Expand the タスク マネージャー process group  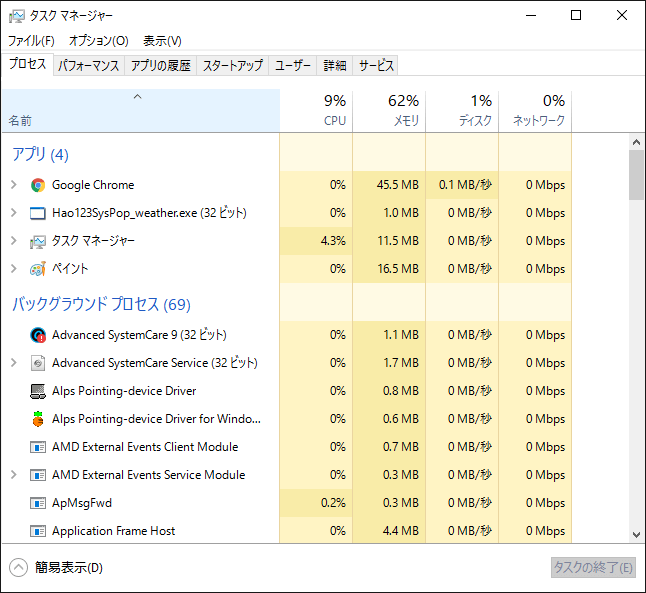coord(14,241)
